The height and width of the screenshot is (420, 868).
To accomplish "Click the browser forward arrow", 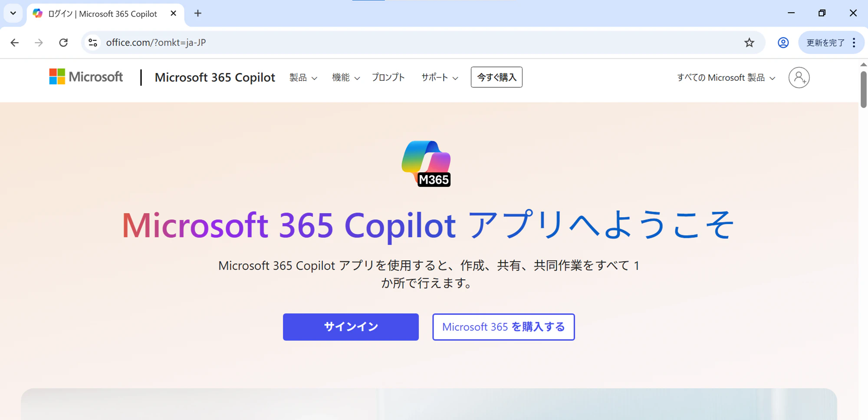I will (x=39, y=43).
